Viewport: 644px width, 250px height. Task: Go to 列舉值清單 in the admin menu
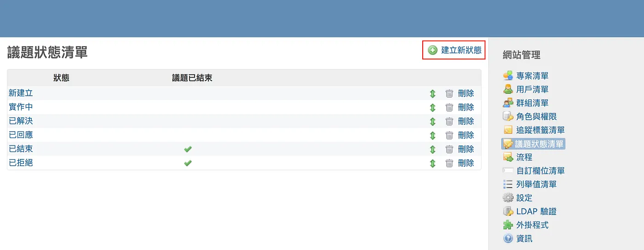tap(536, 184)
